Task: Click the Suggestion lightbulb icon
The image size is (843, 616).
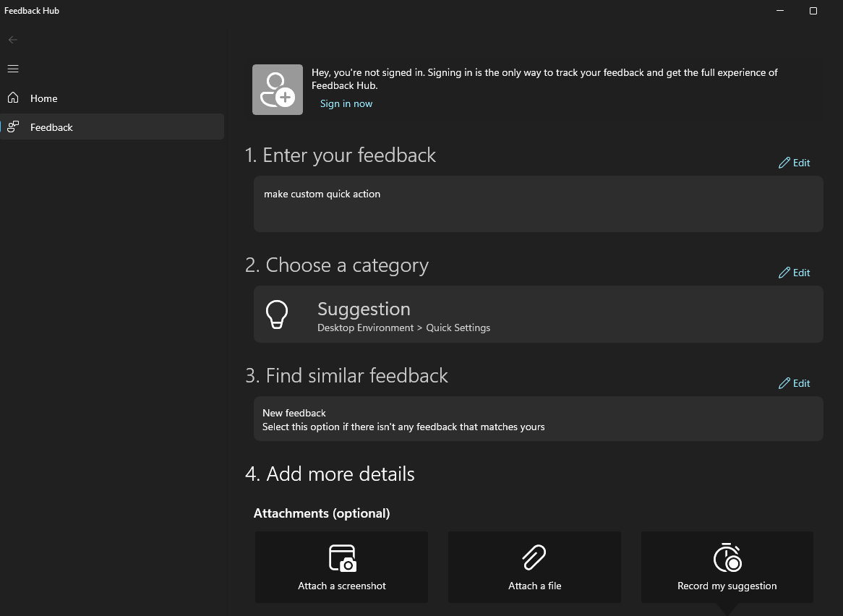Action: [x=277, y=315]
